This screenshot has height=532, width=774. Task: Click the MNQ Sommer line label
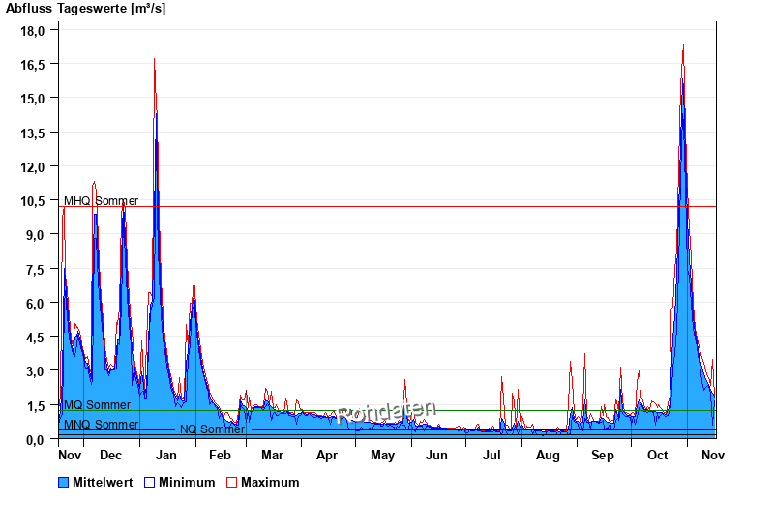pyautogui.click(x=101, y=425)
